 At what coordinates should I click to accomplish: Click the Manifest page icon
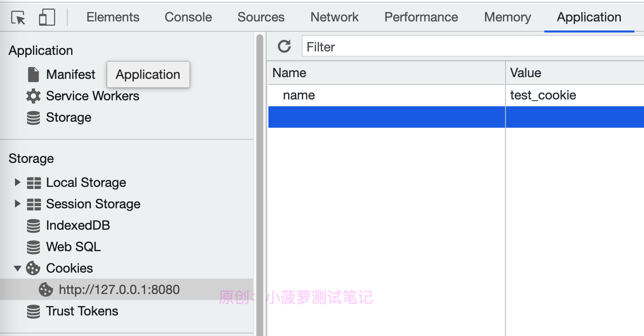coord(33,74)
